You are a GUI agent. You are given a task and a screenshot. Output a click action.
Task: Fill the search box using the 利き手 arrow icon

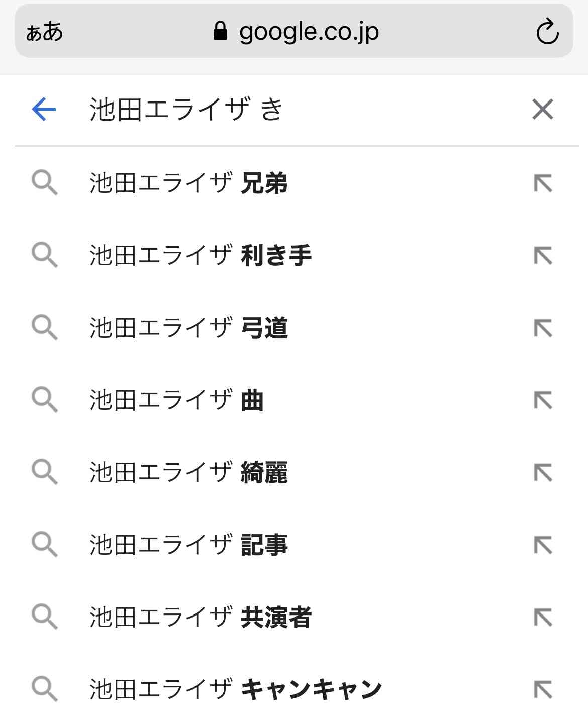pyautogui.click(x=543, y=256)
